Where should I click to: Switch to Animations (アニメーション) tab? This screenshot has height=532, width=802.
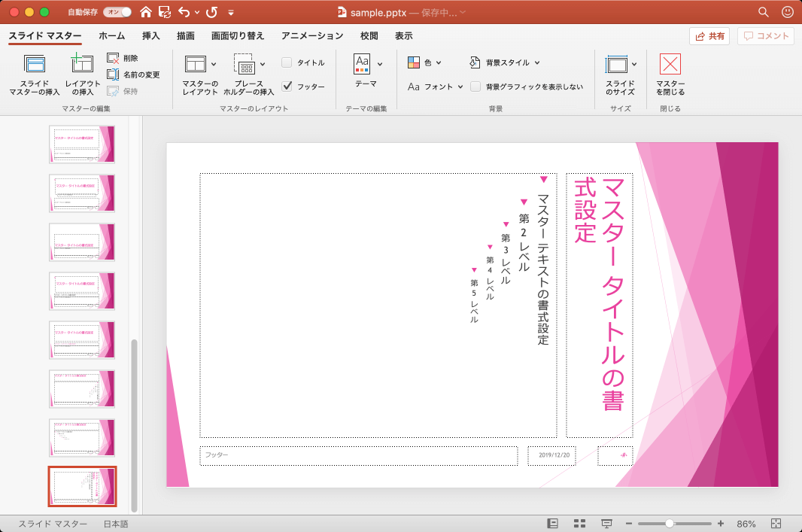312,35
